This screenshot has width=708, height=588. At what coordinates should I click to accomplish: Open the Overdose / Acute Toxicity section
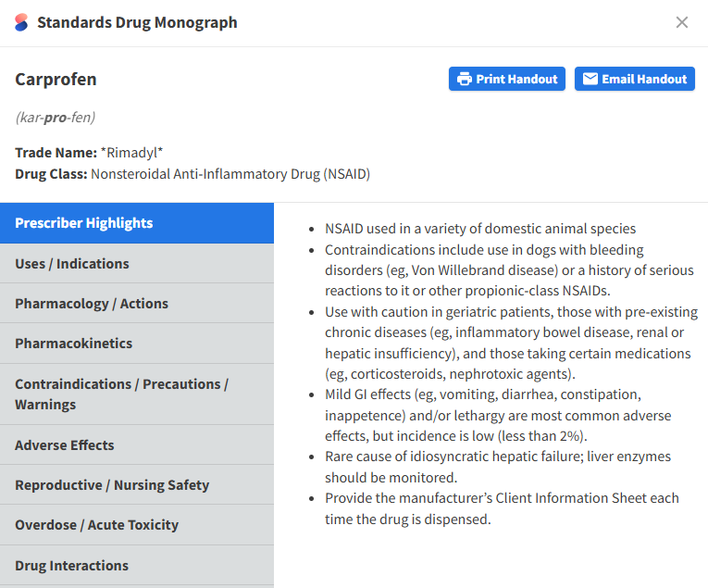pyautogui.click(x=137, y=525)
